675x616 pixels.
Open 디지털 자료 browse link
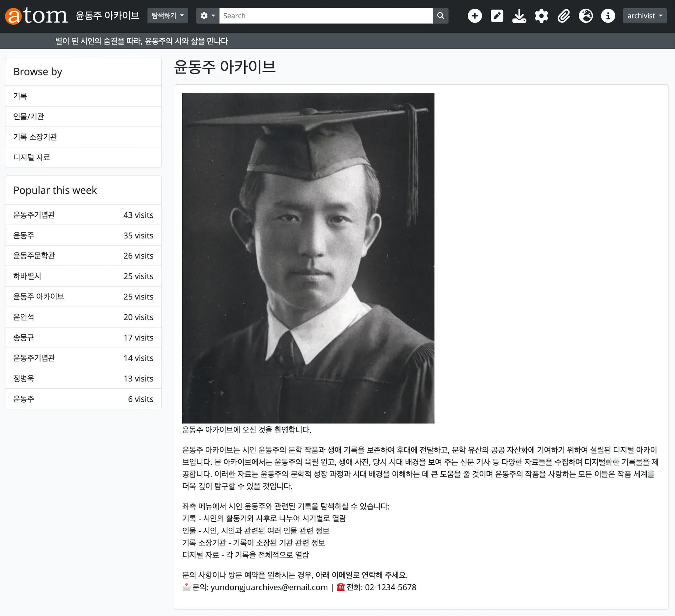(x=32, y=157)
